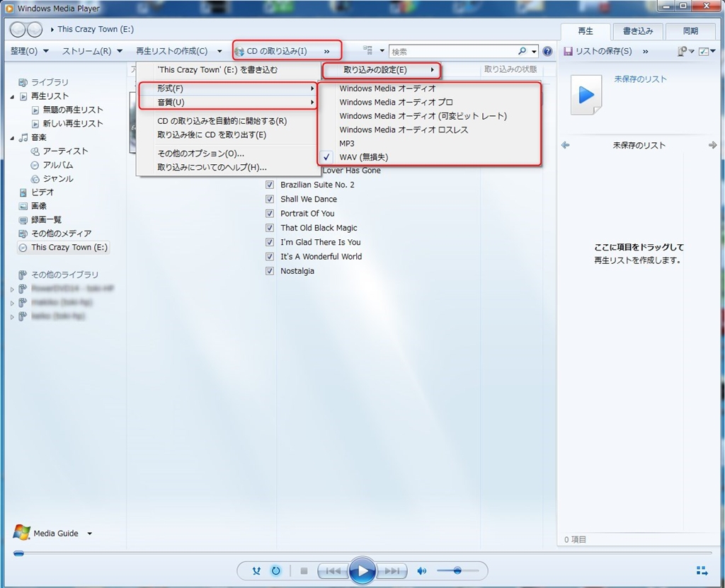The width and height of the screenshot is (725, 588).
Task: Select ビデオ in the navigation pane
Action: (37, 192)
